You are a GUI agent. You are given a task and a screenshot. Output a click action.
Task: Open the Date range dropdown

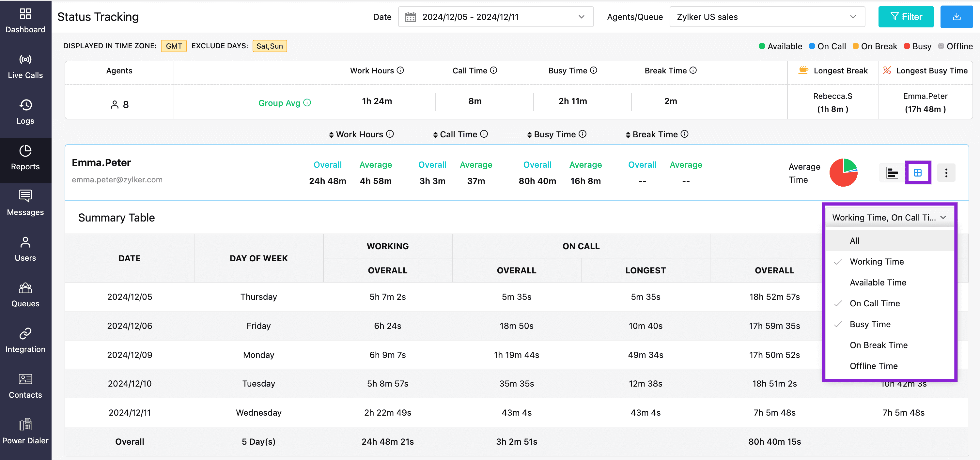point(495,17)
